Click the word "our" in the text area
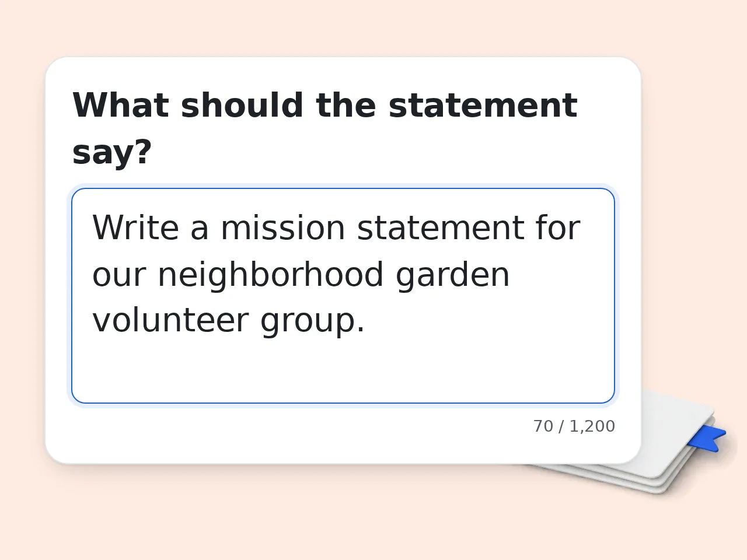Image resolution: width=747 pixels, height=560 pixels. click(x=119, y=274)
